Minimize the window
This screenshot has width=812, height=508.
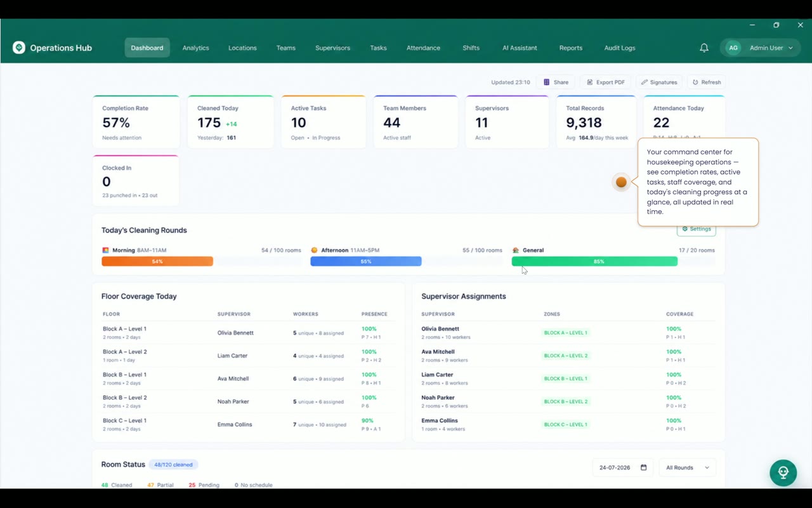[x=752, y=25]
